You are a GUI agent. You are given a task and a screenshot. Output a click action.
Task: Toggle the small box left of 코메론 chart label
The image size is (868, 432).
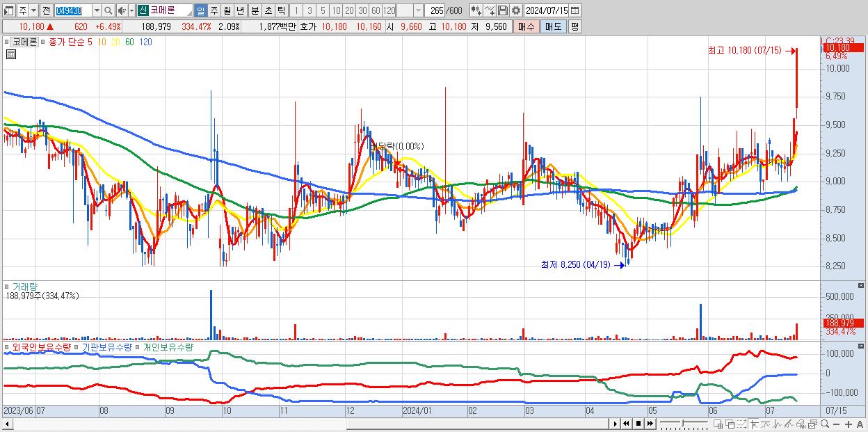pyautogui.click(x=8, y=42)
